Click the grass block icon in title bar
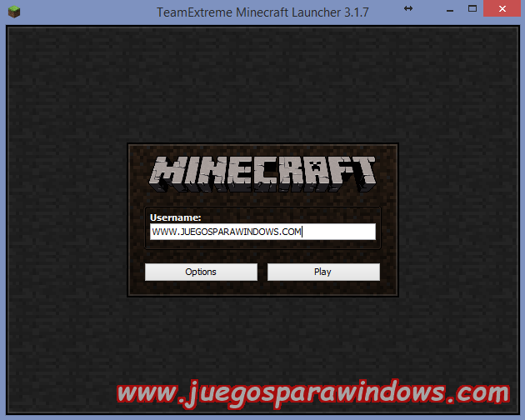Screen dimensions: 525x420 14,12
